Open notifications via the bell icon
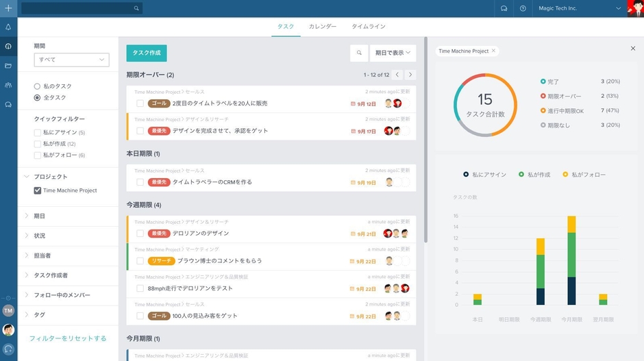The height and width of the screenshot is (361, 644). pos(8,27)
